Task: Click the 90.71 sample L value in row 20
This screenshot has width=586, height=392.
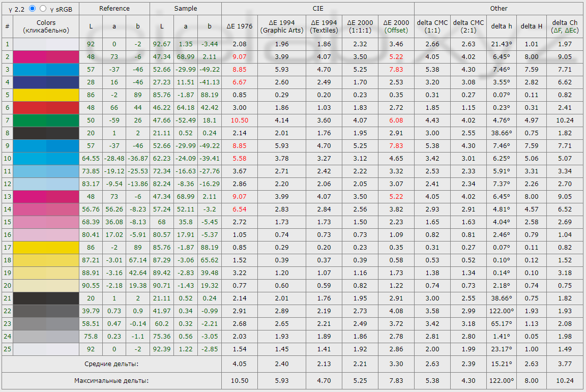Action: pos(162,286)
